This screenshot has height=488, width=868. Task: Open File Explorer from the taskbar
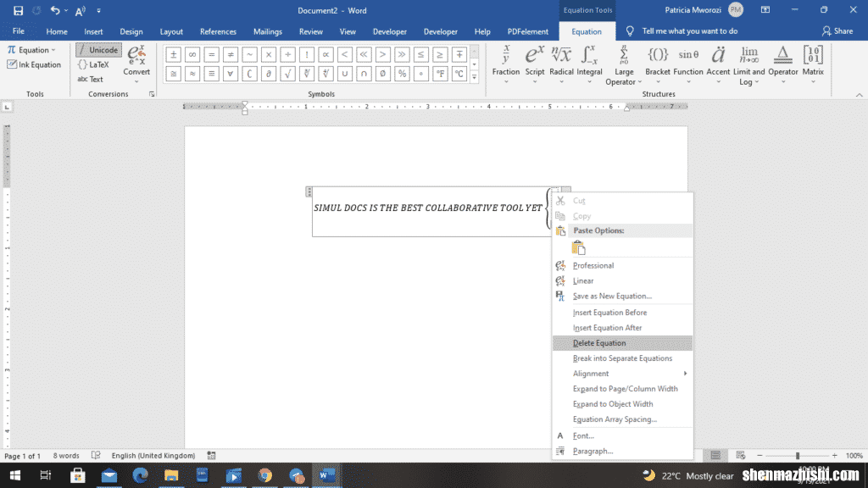(171, 475)
